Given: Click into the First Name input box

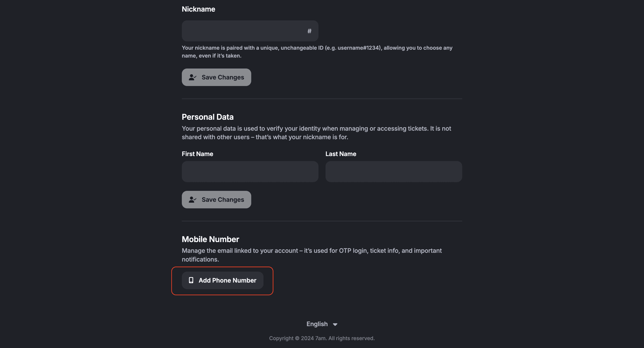Looking at the screenshot, I should pos(250,171).
